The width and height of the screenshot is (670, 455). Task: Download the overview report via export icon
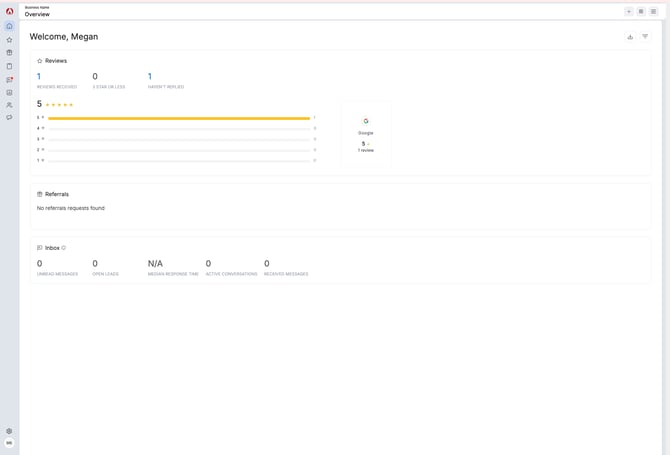coord(630,37)
